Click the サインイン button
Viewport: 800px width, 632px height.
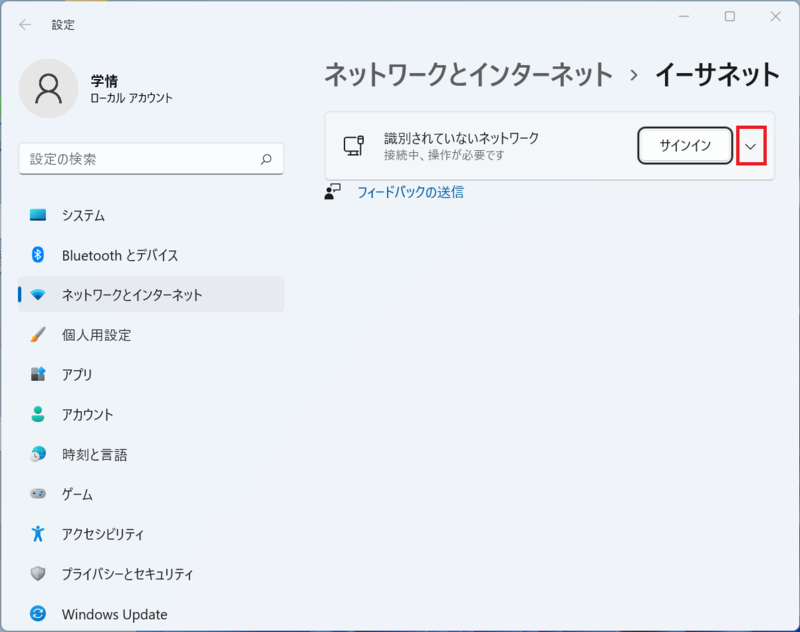(685, 146)
